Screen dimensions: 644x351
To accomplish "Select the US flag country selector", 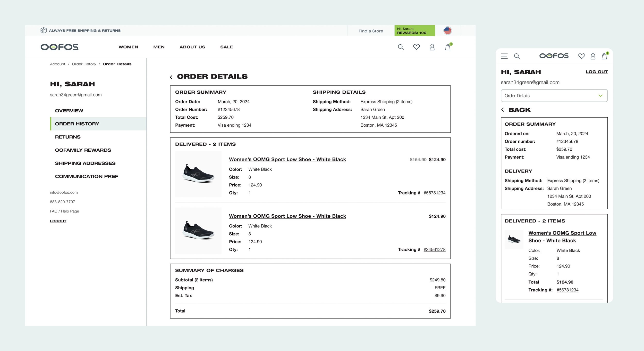I will click(447, 31).
